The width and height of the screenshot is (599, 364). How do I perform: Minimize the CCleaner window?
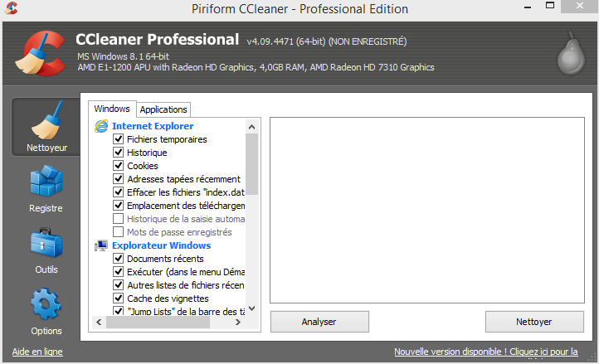(528, 7)
